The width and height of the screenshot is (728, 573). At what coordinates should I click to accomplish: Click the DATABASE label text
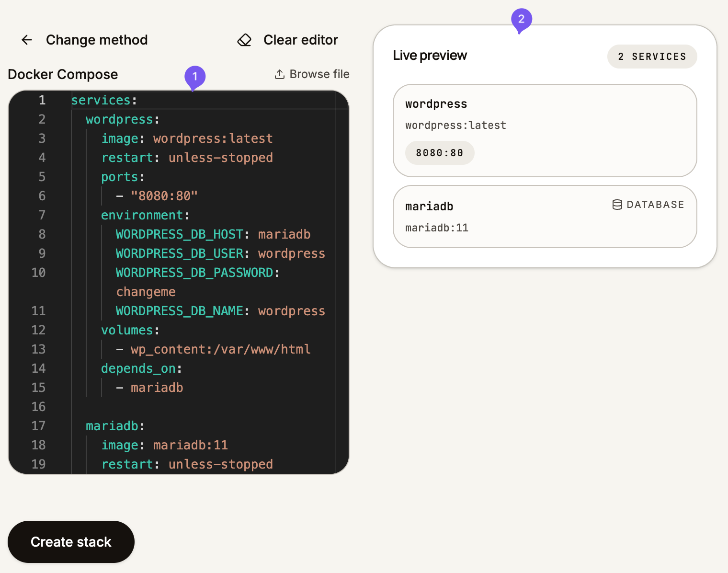click(x=655, y=205)
